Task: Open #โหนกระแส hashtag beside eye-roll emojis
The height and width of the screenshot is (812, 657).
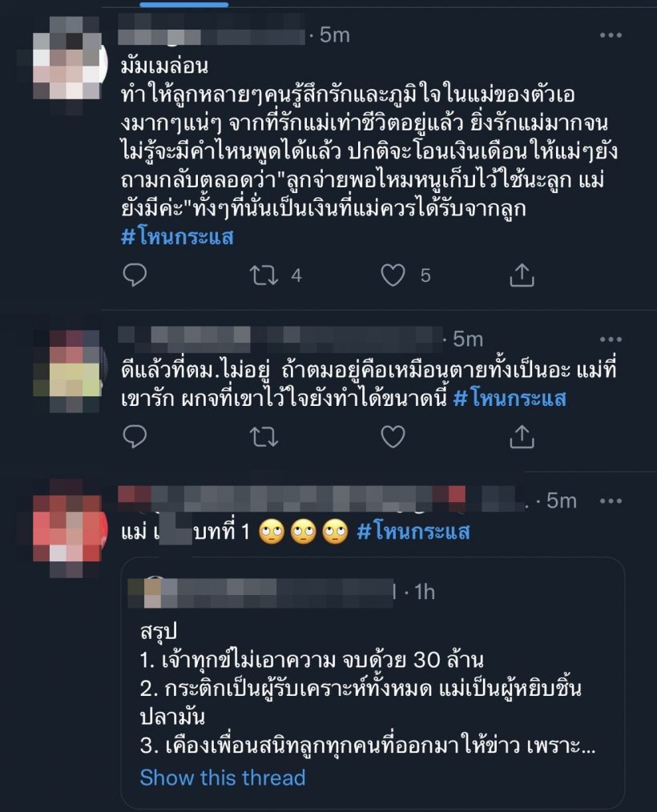Action: point(413,532)
